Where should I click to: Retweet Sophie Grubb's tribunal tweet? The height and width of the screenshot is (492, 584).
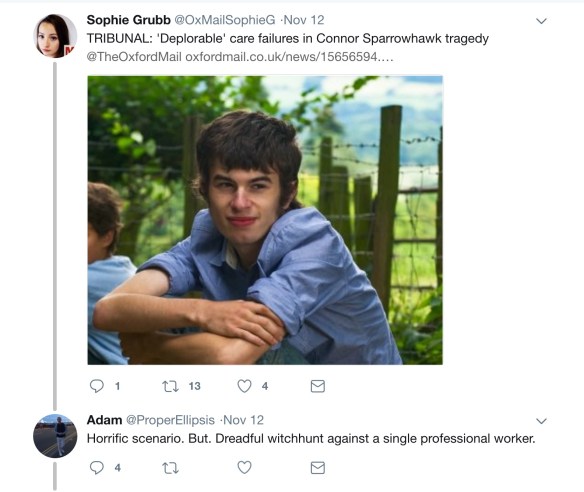click(x=171, y=386)
